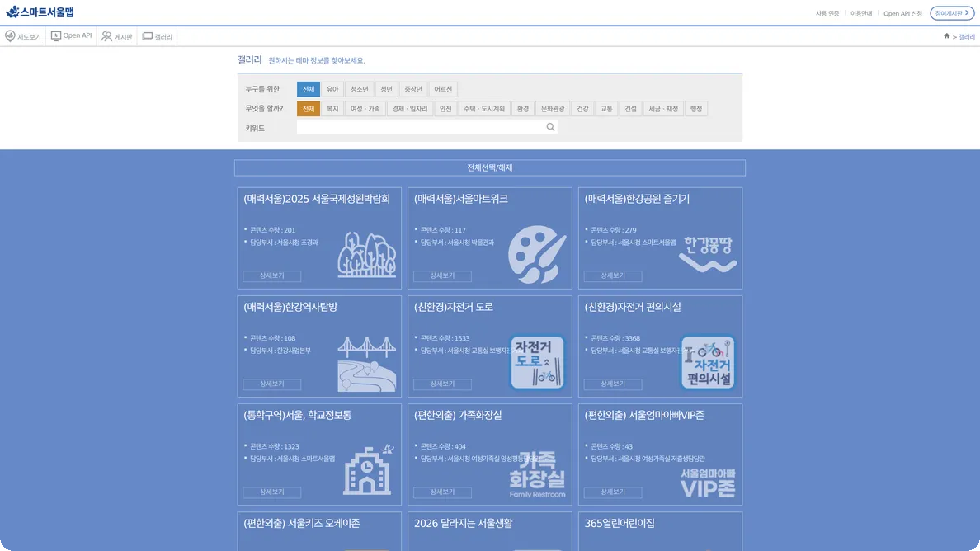Viewport: 980px width, 551px height.
Task: Click the (매력서울)서울아트위크 title
Action: (460, 199)
